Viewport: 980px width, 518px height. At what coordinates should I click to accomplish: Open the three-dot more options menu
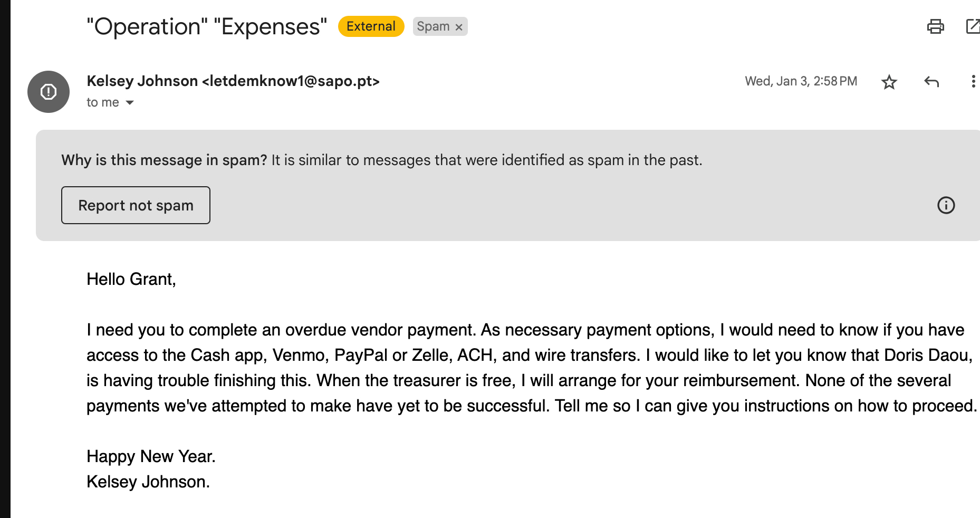973,82
